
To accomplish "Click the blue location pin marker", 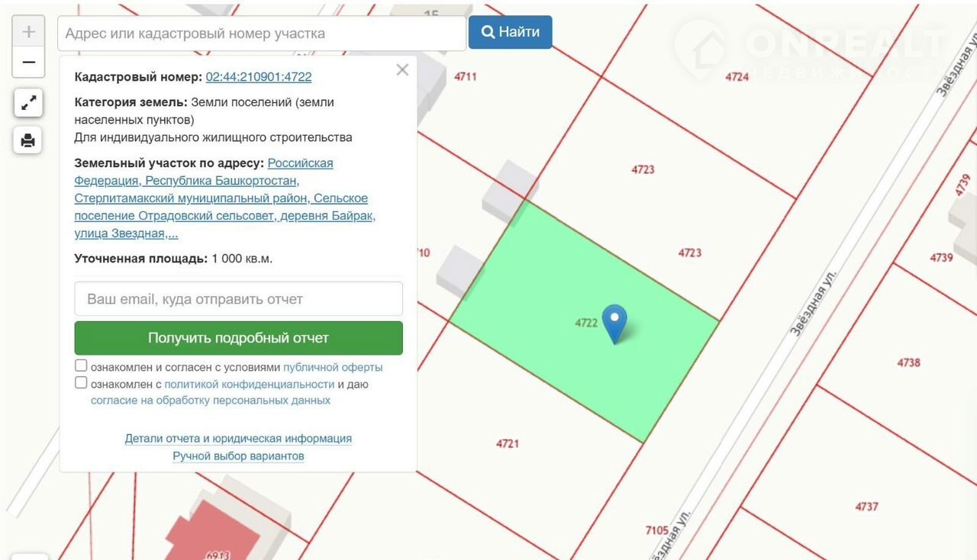I will click(614, 322).
